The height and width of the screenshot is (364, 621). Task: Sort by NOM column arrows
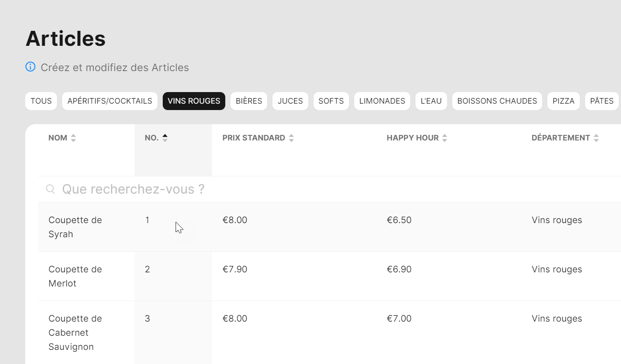pyautogui.click(x=73, y=138)
